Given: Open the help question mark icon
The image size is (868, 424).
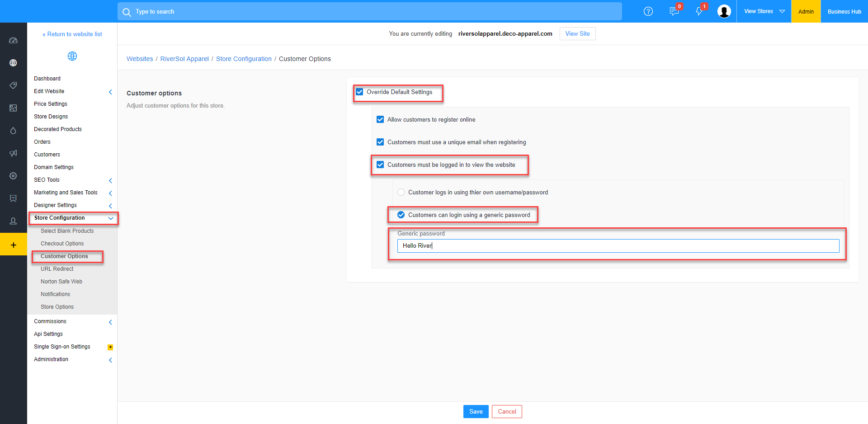Looking at the screenshot, I should 648,11.
